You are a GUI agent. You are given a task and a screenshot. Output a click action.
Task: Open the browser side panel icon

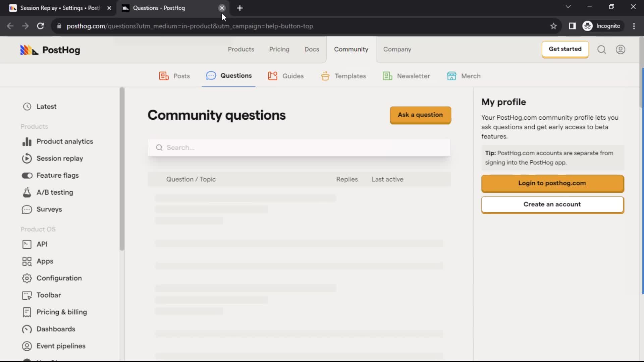[572, 26]
